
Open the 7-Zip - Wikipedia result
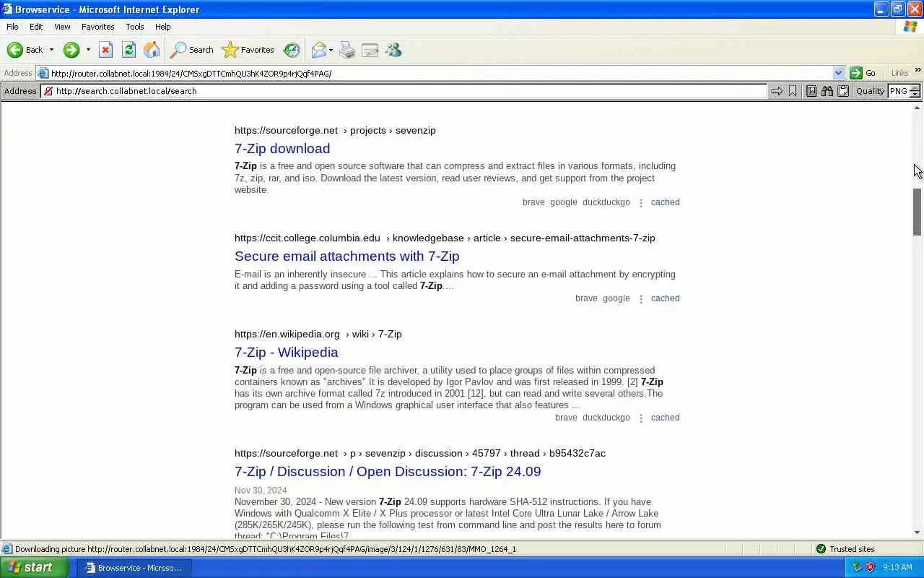(x=286, y=352)
